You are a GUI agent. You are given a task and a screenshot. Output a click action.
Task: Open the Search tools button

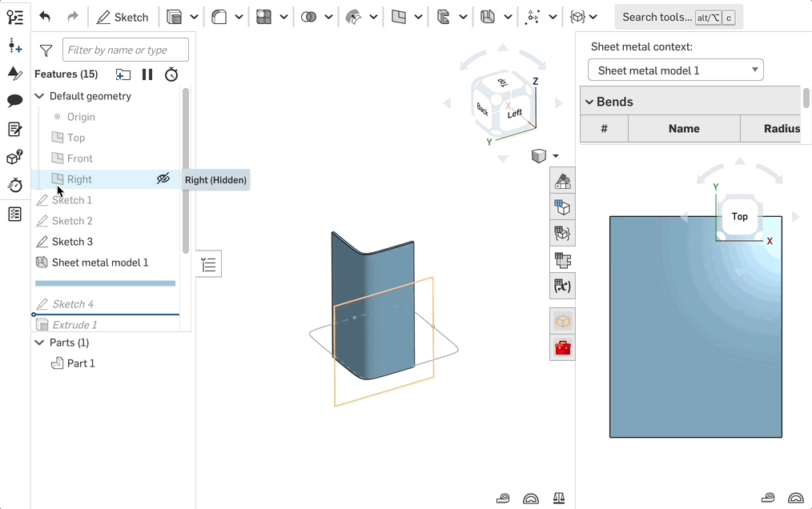coord(678,17)
